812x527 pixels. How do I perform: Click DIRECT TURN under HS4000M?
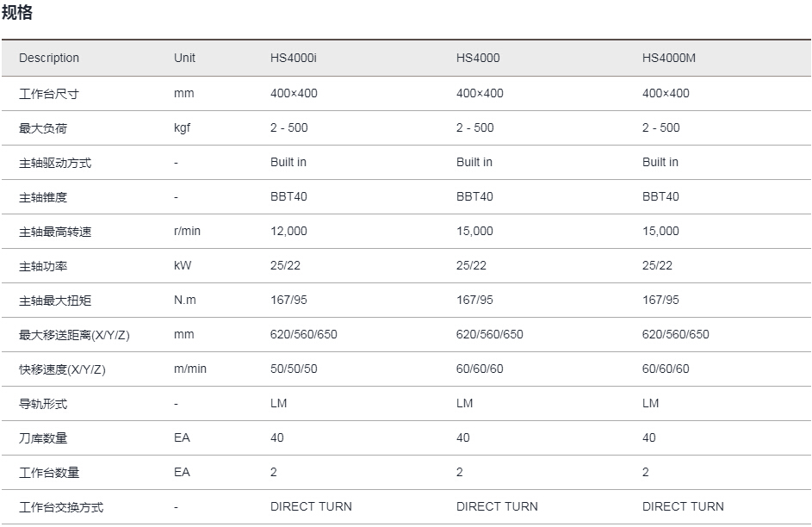tap(683, 507)
